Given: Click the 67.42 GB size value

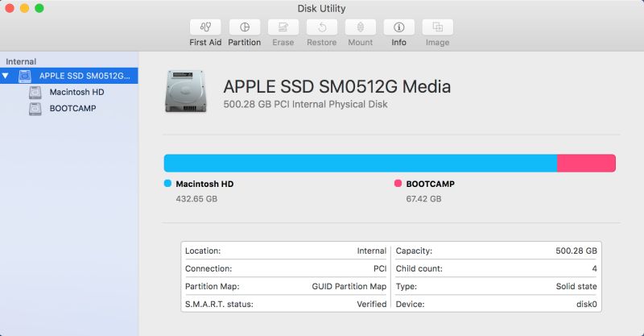Looking at the screenshot, I should [424, 199].
